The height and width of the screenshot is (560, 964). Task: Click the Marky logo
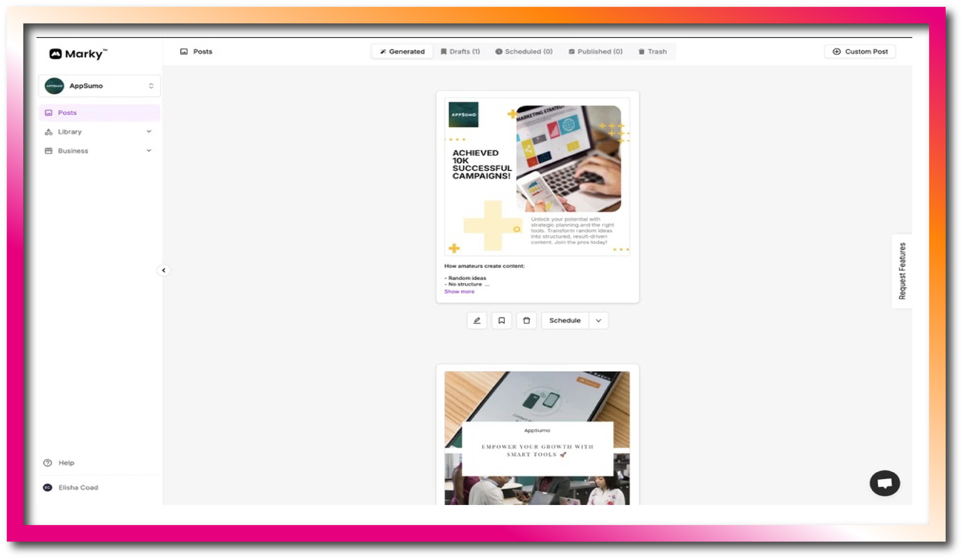[78, 54]
